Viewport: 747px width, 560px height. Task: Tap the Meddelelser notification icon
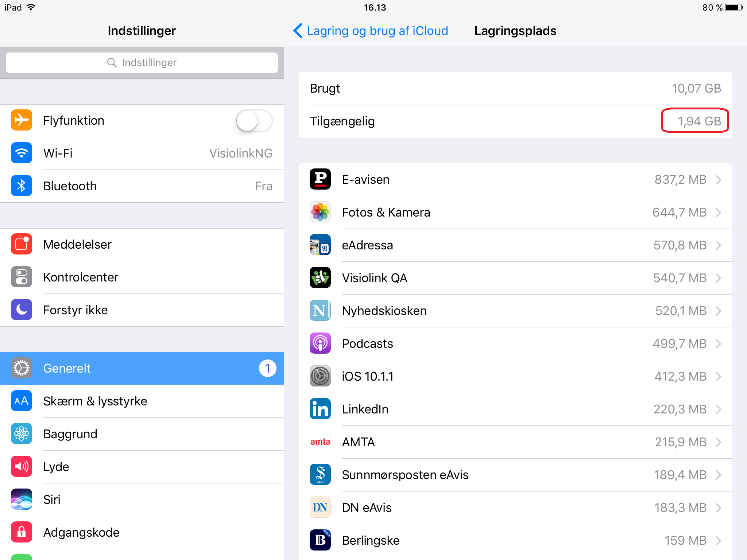coord(22,244)
